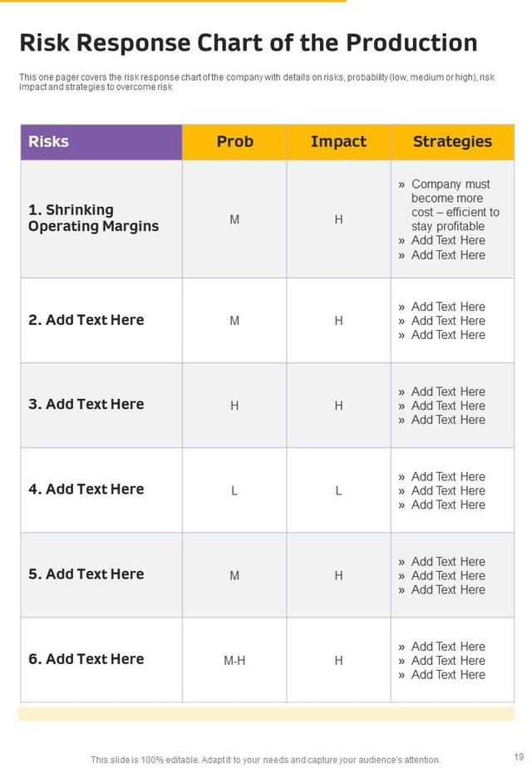Select the 'L' probability cell for risk 4
Screen dimensions: 532x768
click(234, 491)
